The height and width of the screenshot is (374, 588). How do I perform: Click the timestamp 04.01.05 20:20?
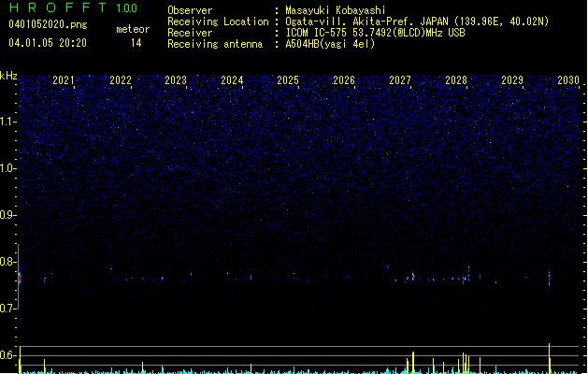[48, 43]
